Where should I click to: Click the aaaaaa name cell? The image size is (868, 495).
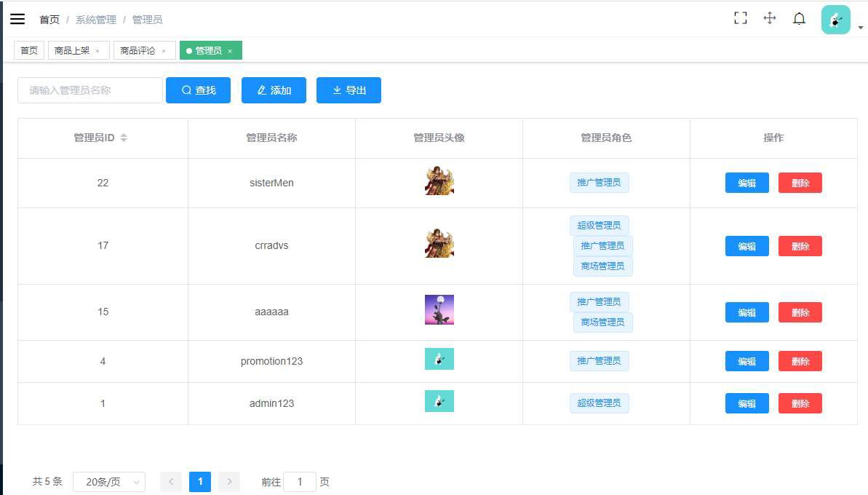click(271, 312)
